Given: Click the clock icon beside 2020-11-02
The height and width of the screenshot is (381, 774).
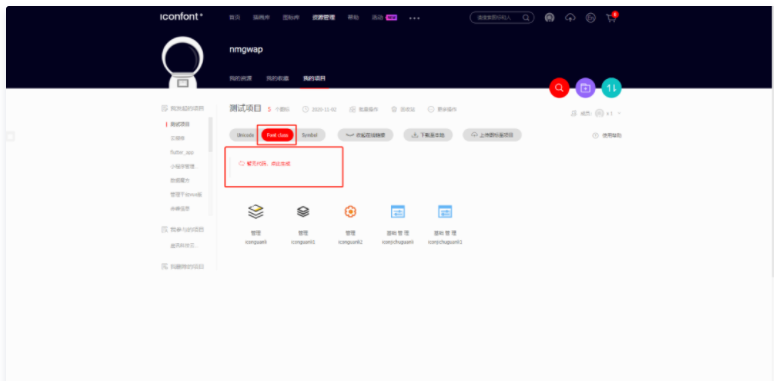Looking at the screenshot, I should 305,110.
